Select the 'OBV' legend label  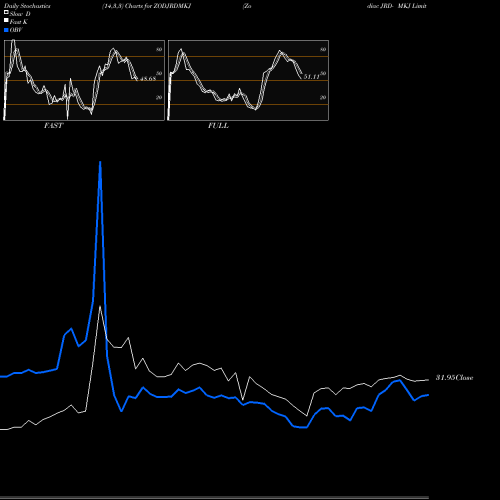pyautogui.click(x=16, y=30)
